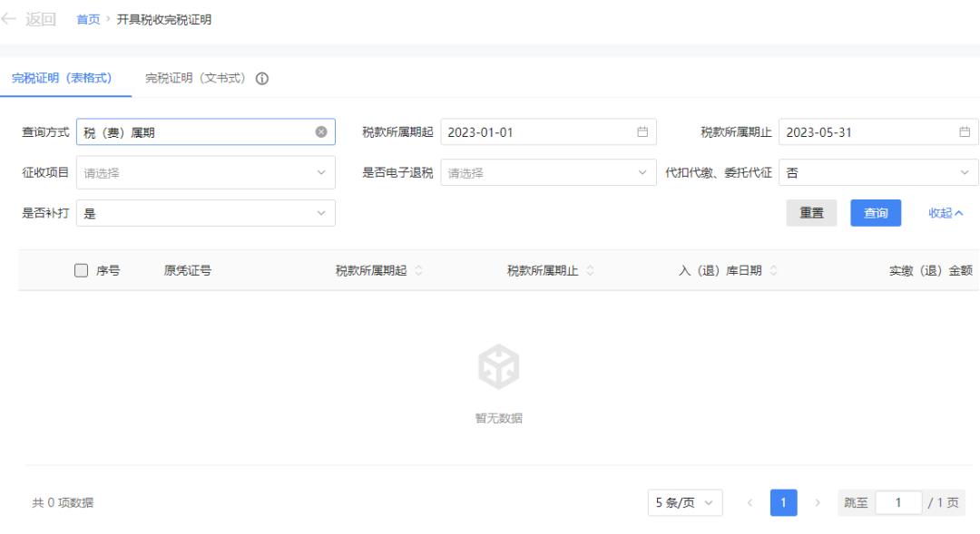Switch to 完税证明（文书式） tab

[x=196, y=78]
